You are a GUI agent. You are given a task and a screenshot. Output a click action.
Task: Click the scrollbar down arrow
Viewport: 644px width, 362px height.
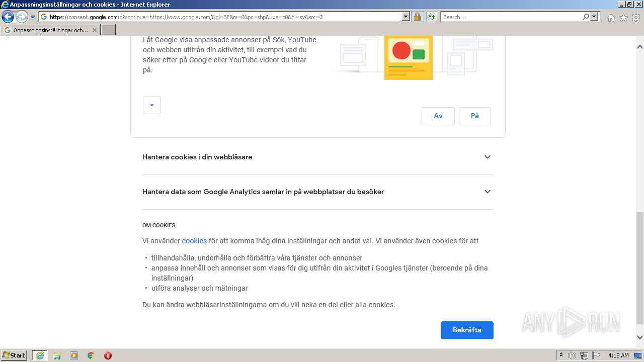(x=640, y=337)
